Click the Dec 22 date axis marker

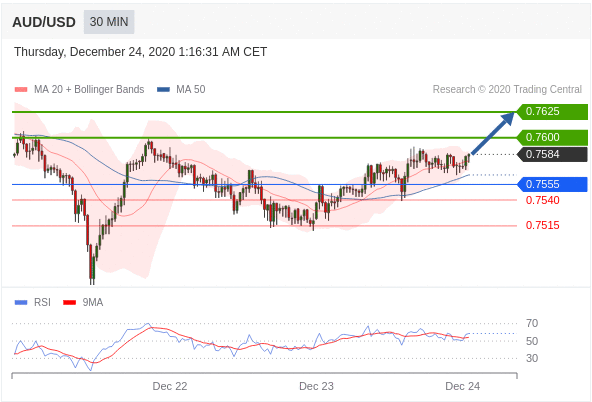click(170, 386)
